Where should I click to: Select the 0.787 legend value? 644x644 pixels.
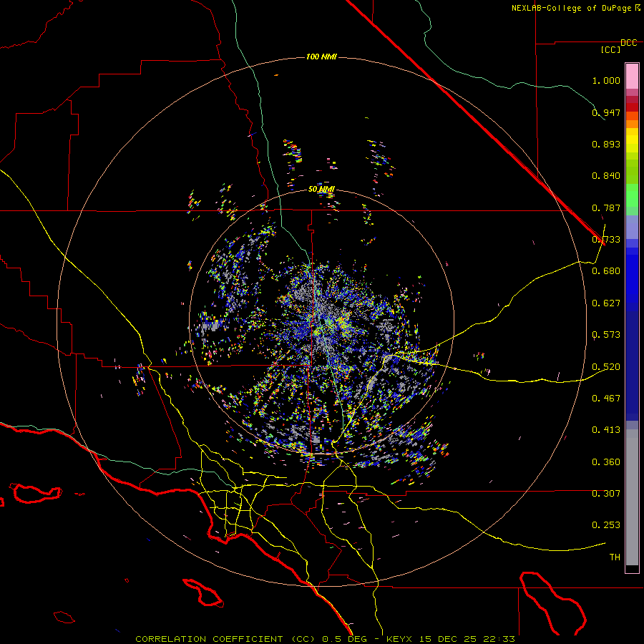pos(606,208)
